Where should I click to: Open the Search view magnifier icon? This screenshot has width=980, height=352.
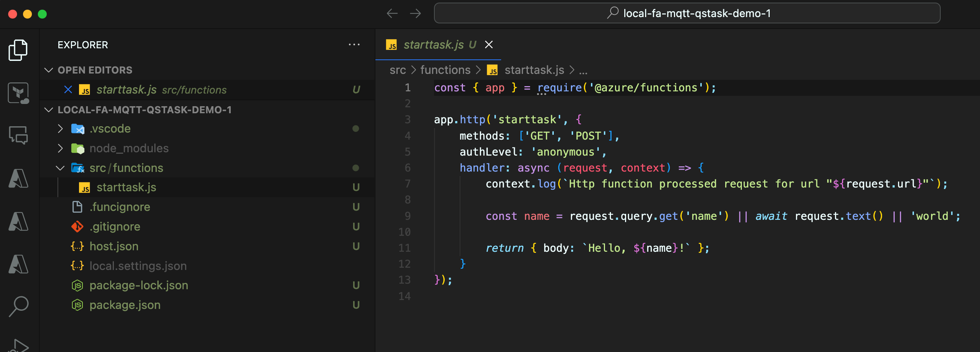point(18,306)
